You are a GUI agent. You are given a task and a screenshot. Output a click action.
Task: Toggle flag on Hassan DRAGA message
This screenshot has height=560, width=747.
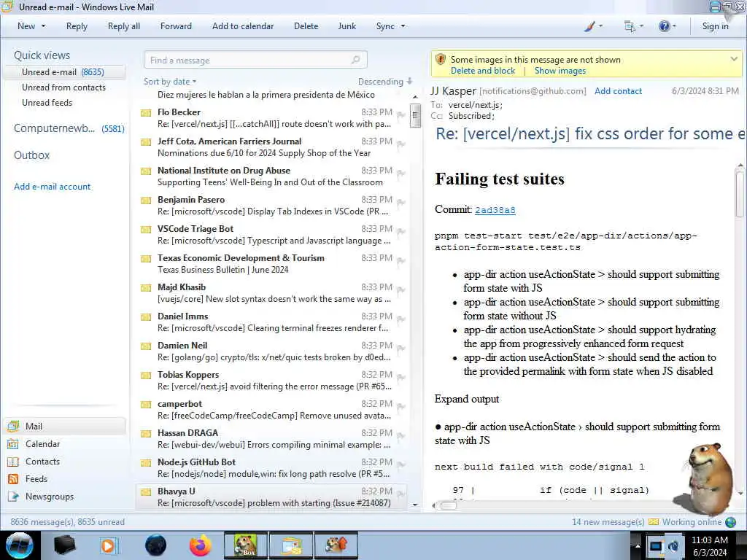coord(401,436)
